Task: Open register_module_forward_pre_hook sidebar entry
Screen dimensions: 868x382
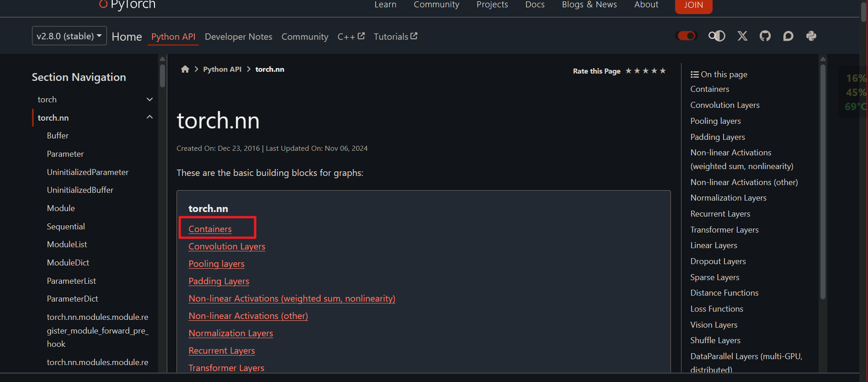Action: click(97, 330)
